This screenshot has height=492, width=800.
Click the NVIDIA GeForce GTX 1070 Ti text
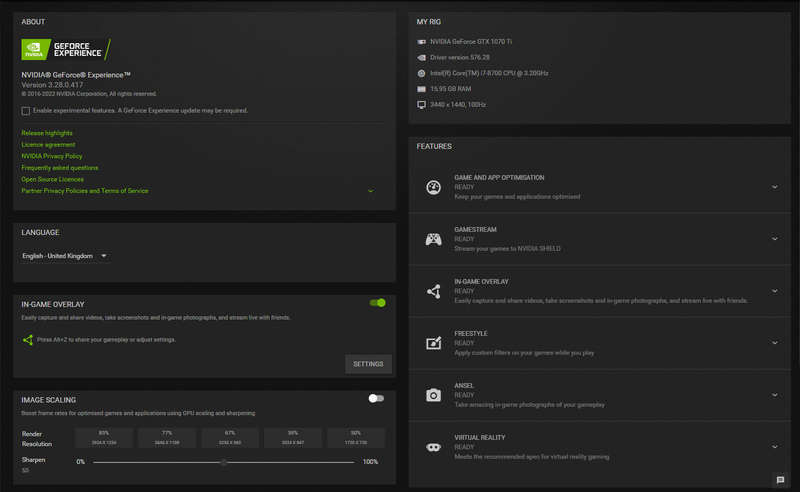471,42
